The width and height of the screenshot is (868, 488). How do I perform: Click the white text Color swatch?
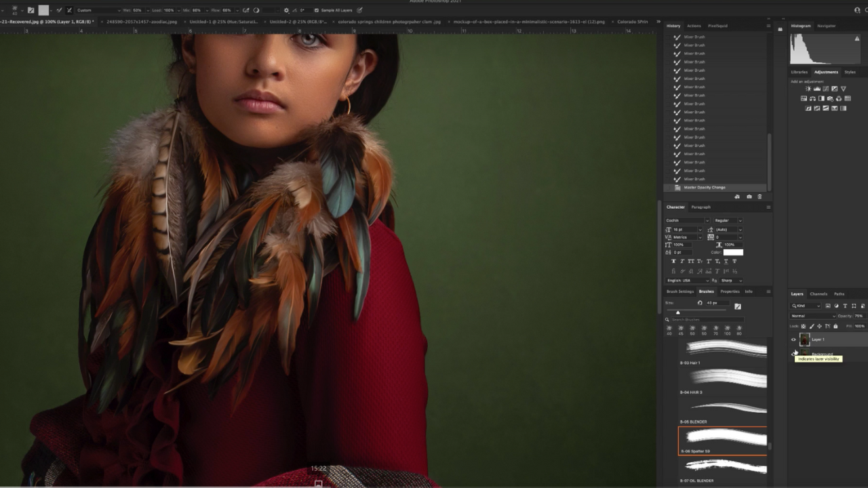[x=732, y=252]
